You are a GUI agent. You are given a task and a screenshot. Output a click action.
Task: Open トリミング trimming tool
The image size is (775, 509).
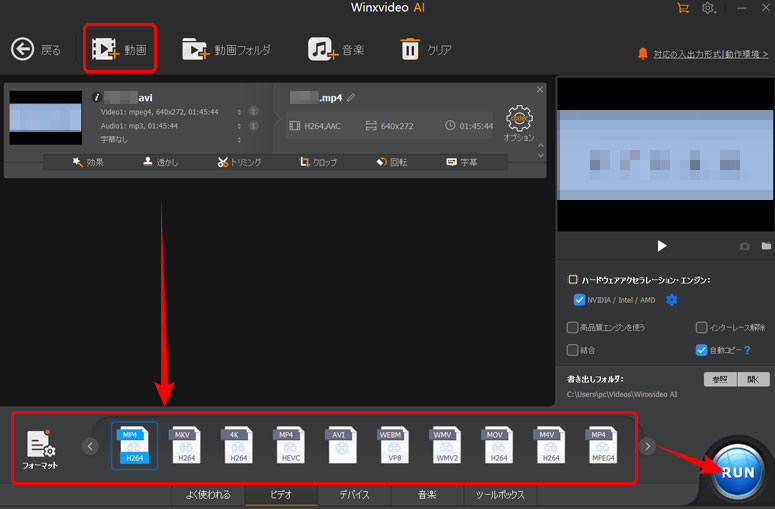coord(239,162)
